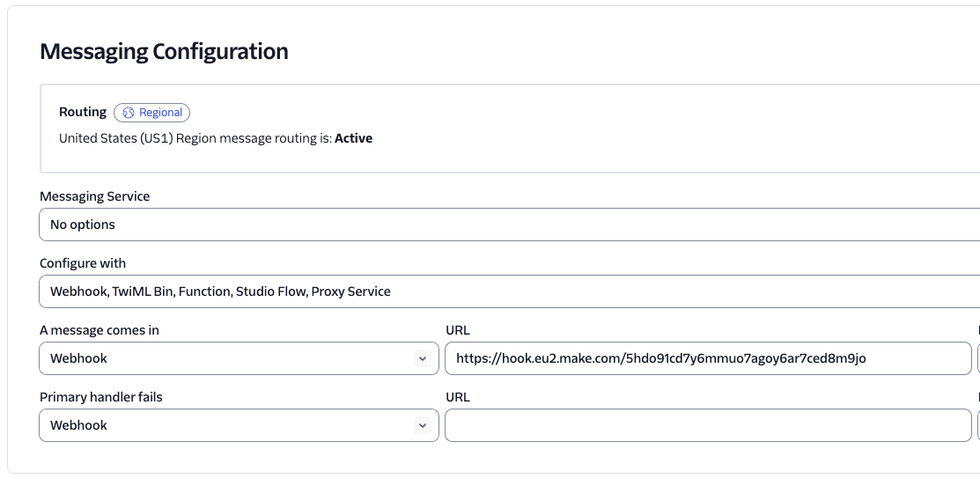Screen dimensions: 980x479
Task: Click the URL label above the make.com webhook field
Action: 458,330
